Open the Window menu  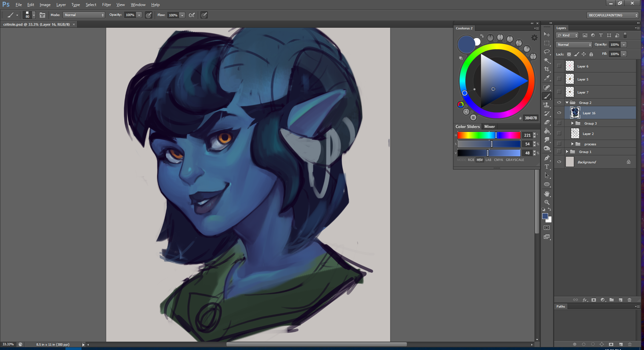click(x=138, y=5)
